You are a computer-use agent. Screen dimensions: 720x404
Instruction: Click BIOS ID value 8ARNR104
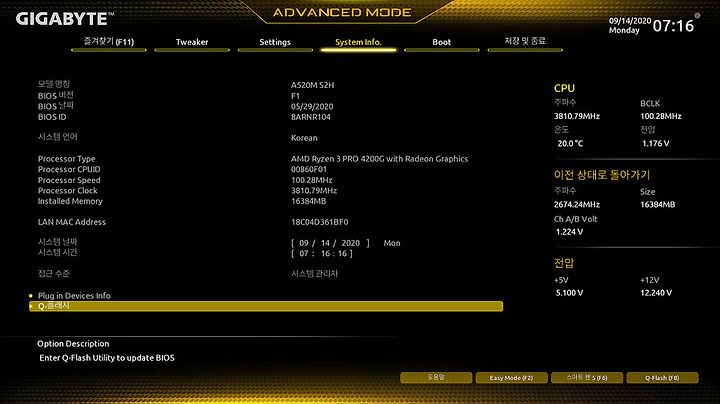click(310, 117)
